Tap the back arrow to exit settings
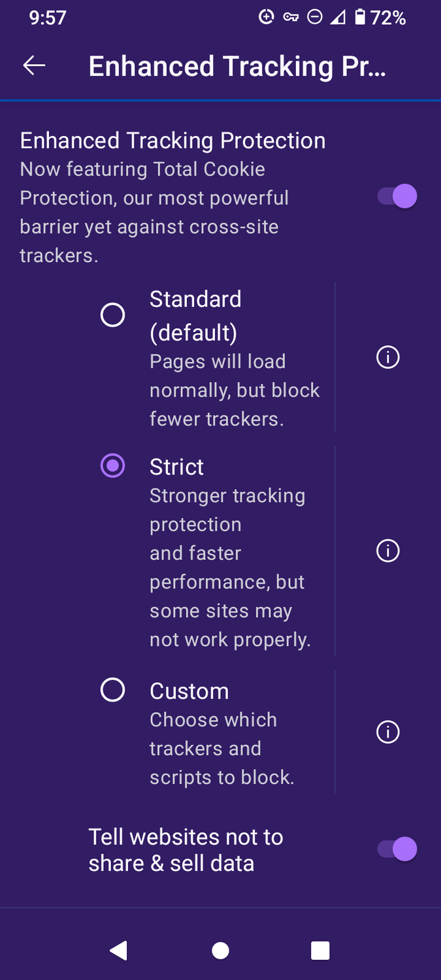441x980 pixels. coord(33,65)
